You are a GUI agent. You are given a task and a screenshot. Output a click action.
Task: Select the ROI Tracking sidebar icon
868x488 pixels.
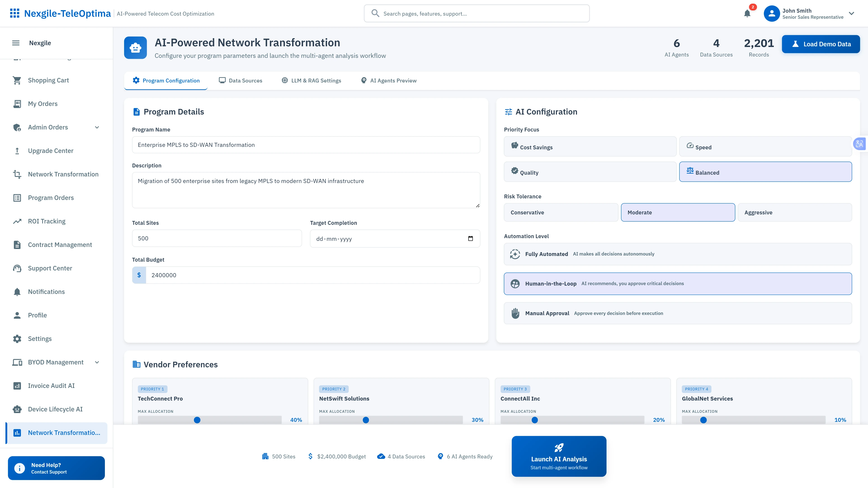(18, 221)
